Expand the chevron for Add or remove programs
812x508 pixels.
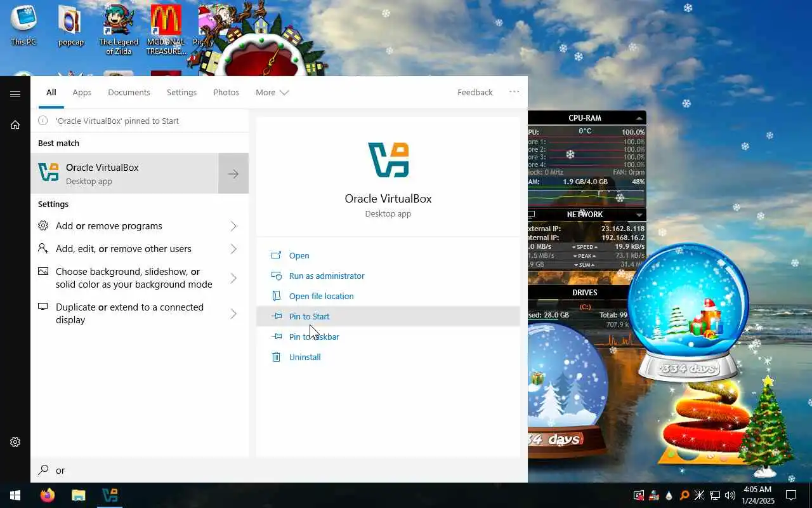tap(233, 226)
